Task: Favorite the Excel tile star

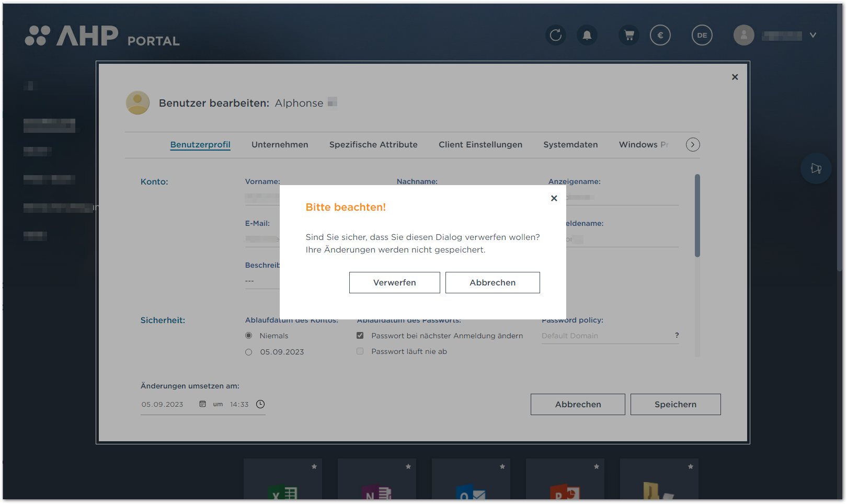Action: pyautogui.click(x=314, y=466)
